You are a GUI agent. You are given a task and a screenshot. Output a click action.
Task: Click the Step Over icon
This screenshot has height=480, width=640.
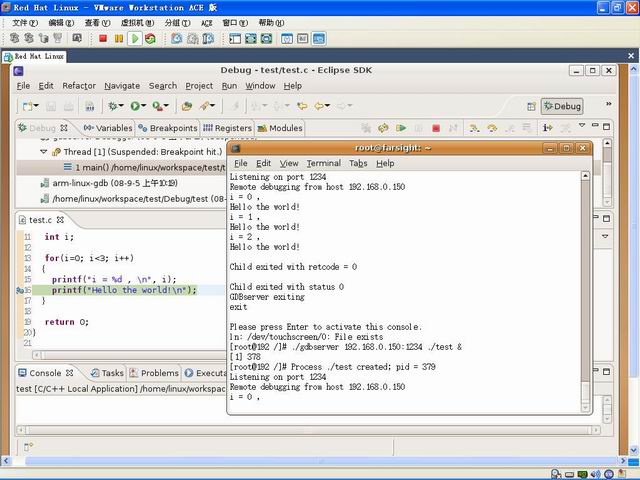point(492,128)
